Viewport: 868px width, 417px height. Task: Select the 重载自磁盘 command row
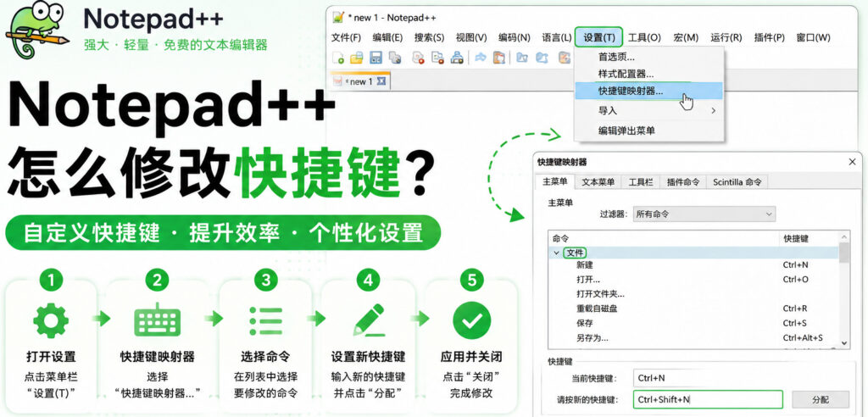point(693,309)
